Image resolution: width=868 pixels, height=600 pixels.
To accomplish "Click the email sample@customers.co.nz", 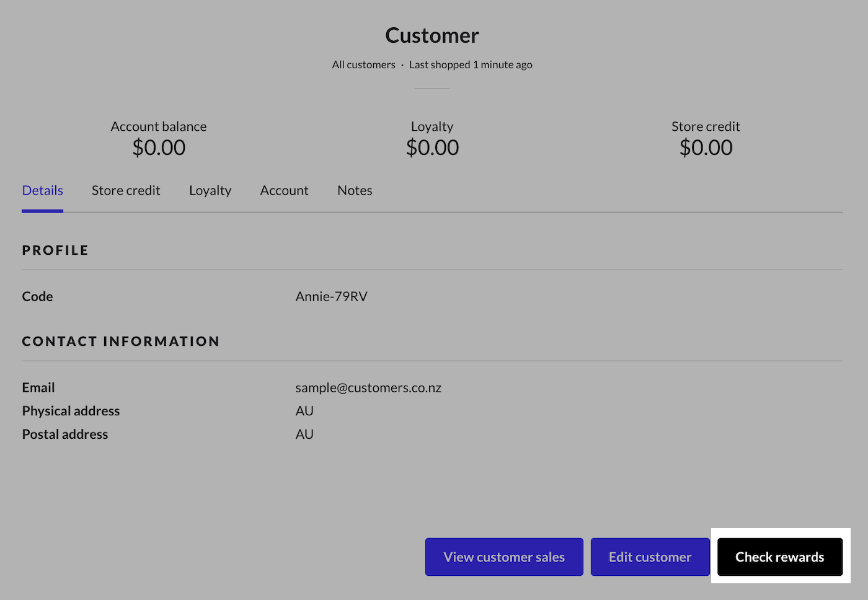I will point(368,387).
